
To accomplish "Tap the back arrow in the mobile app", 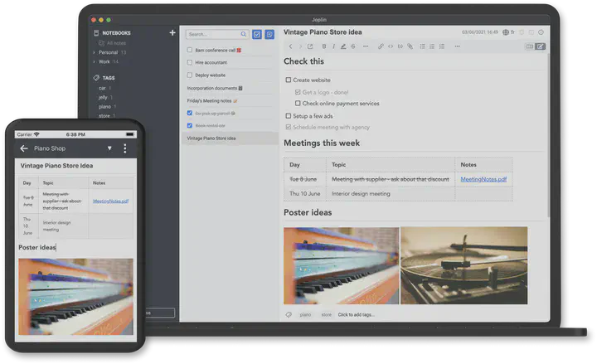I will [x=23, y=148].
